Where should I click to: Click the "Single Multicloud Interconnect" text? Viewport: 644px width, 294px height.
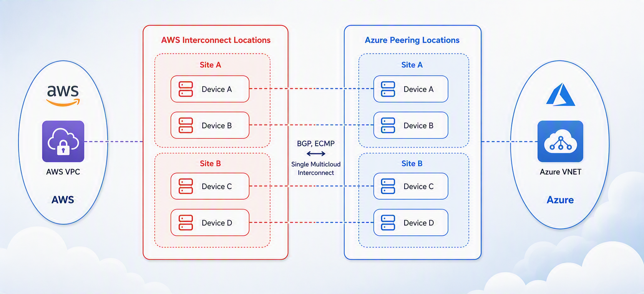point(316,168)
